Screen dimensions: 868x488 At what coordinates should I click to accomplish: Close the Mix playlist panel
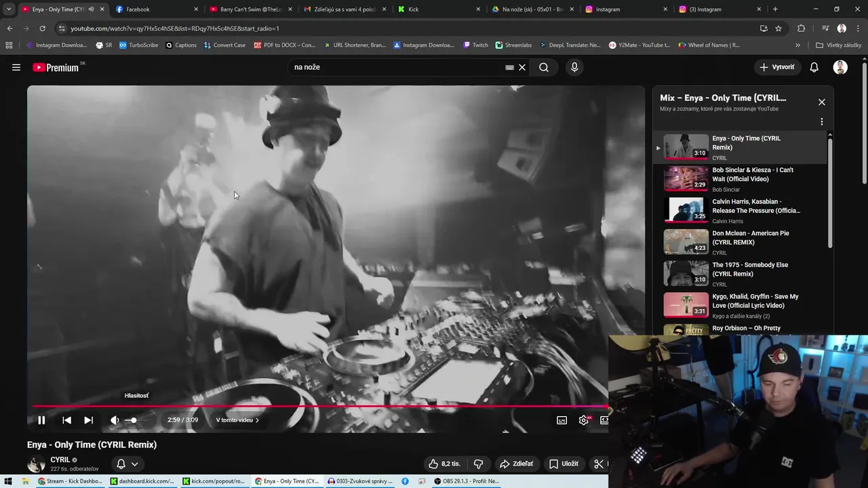click(x=821, y=102)
